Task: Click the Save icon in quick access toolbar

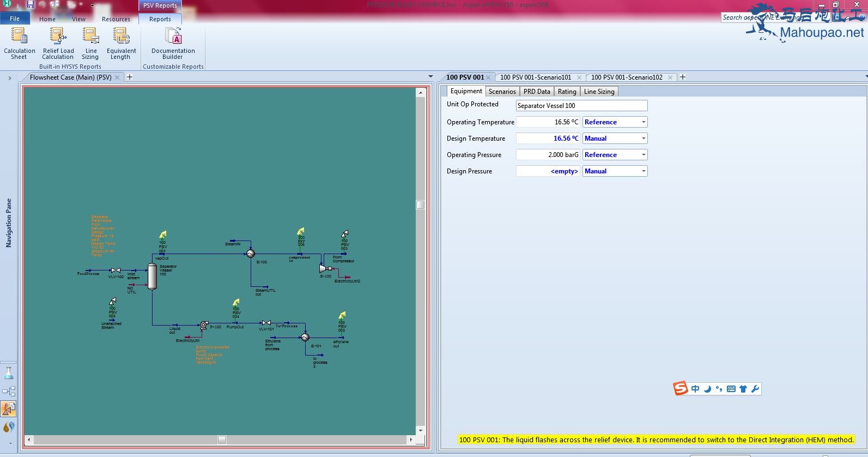Action: point(31,4)
